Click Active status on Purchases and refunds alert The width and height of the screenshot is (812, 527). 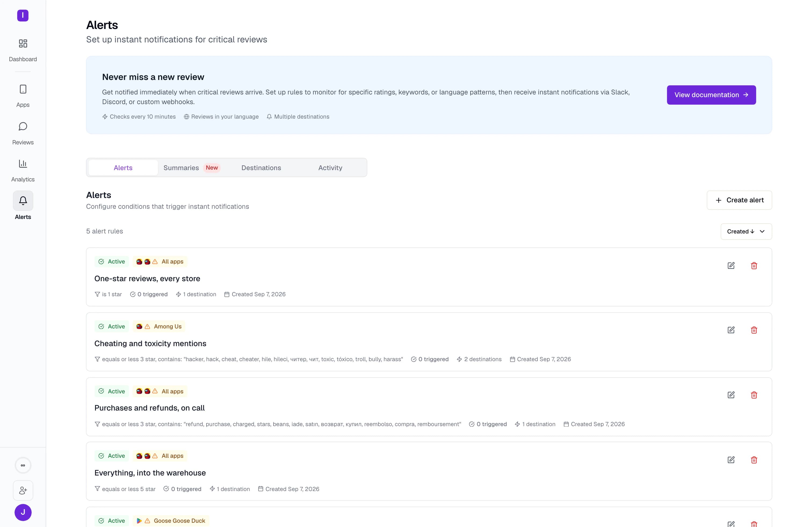tap(111, 391)
